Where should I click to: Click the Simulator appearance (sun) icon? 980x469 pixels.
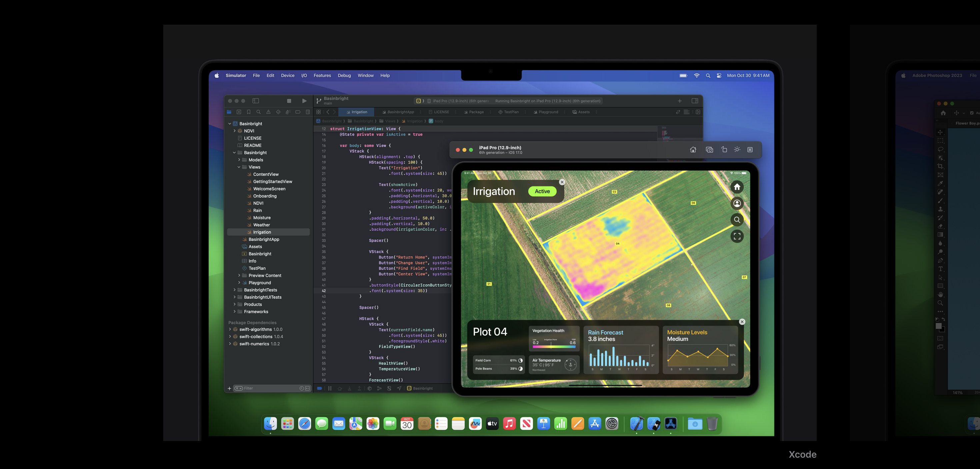tap(737, 150)
